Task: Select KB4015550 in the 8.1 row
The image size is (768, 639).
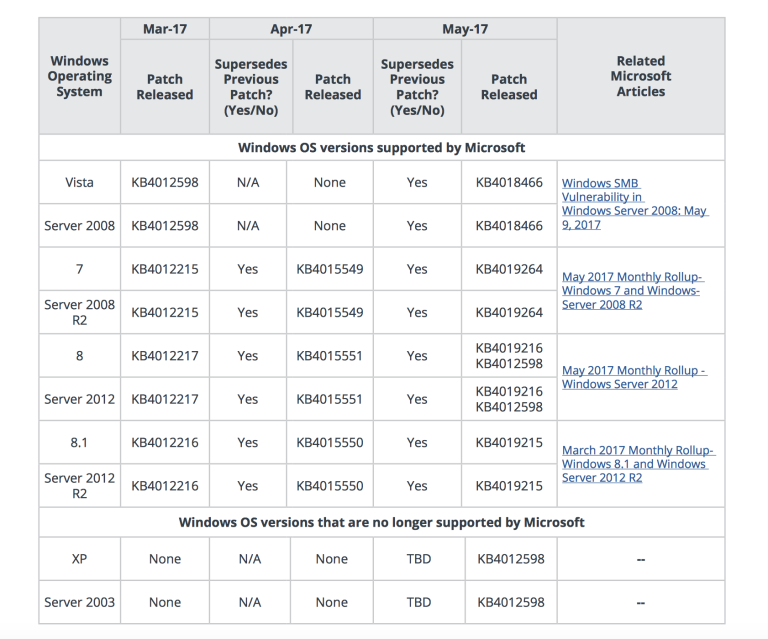Action: [x=330, y=442]
